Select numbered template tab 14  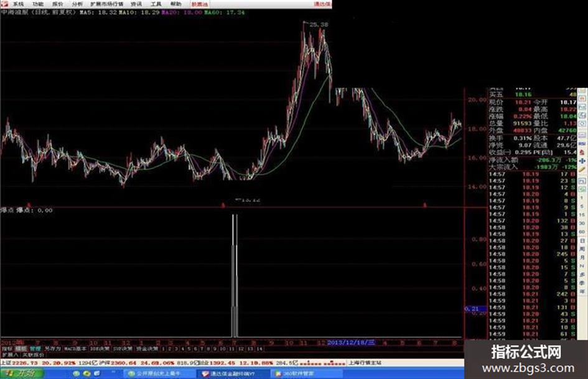[259, 349]
